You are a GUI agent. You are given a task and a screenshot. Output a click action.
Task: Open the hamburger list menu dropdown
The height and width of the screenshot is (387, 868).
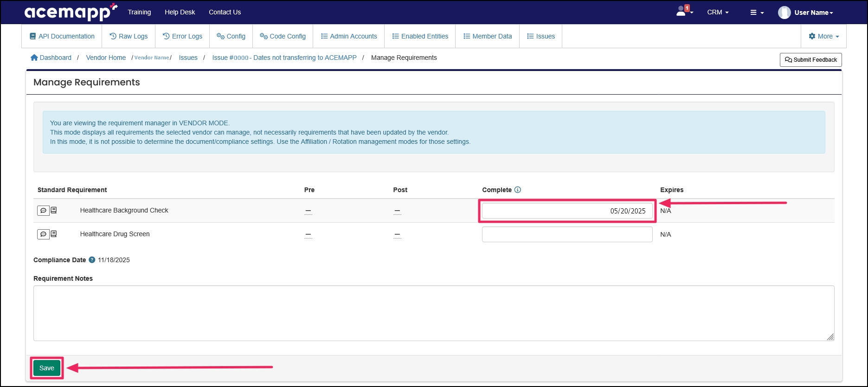click(757, 13)
